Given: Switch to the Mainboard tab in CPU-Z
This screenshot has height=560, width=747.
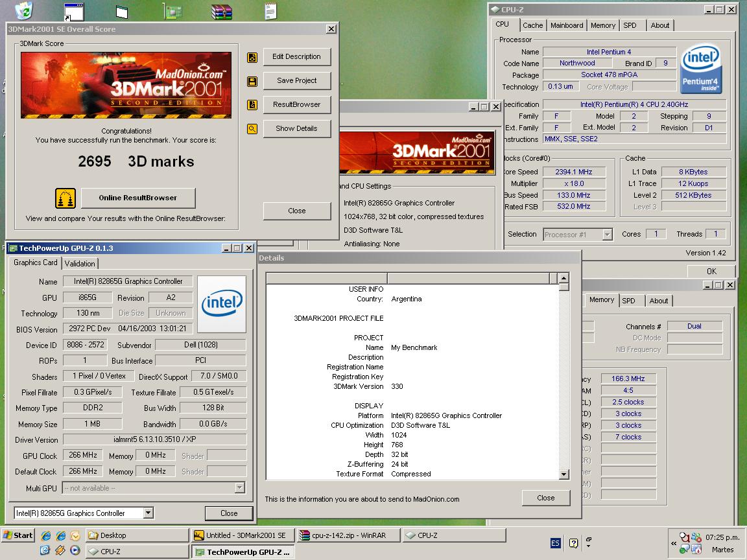Looking at the screenshot, I should pos(567,25).
